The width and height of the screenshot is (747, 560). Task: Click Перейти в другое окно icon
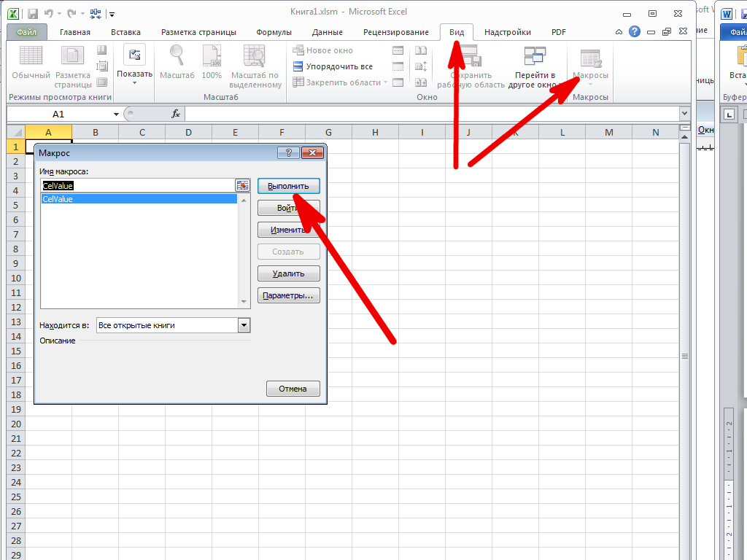point(535,55)
